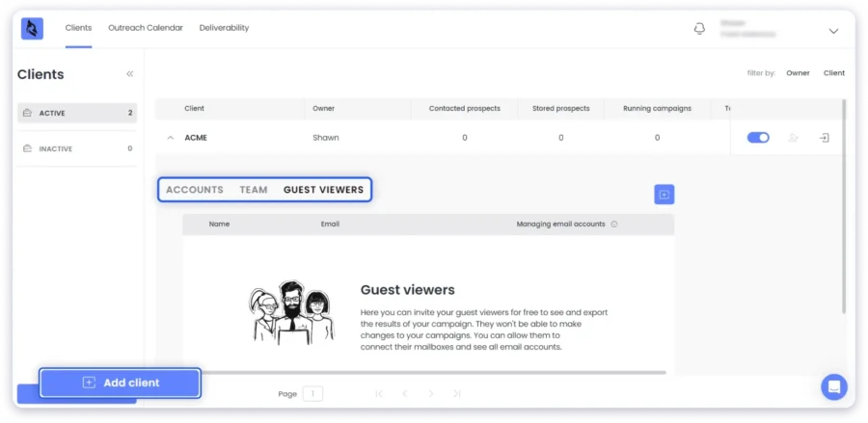Click the Client column header
The height and width of the screenshot is (423, 868).
[x=194, y=108]
